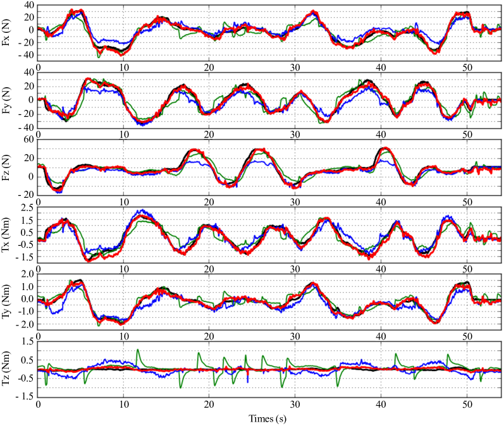Select the "-40" tick on Fy y-axis
This screenshot has height=426, width=504.
[x=26, y=128]
